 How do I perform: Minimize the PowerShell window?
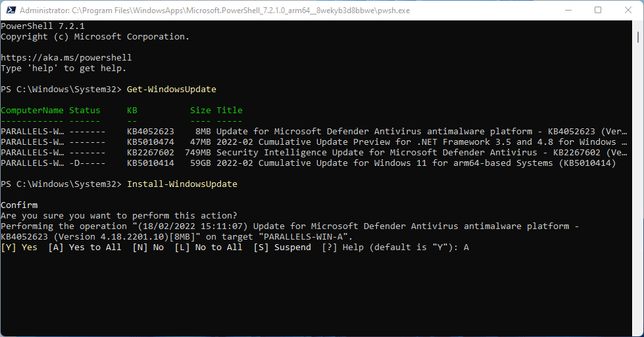tap(568, 11)
